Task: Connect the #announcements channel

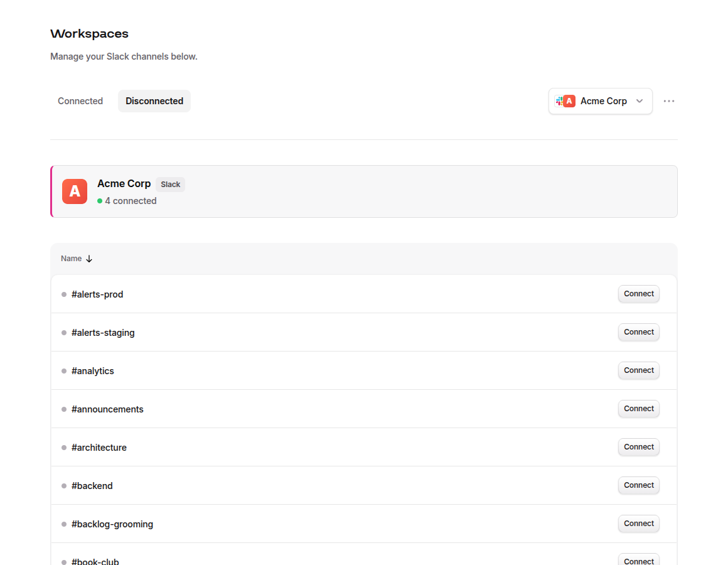Action: coord(638,409)
